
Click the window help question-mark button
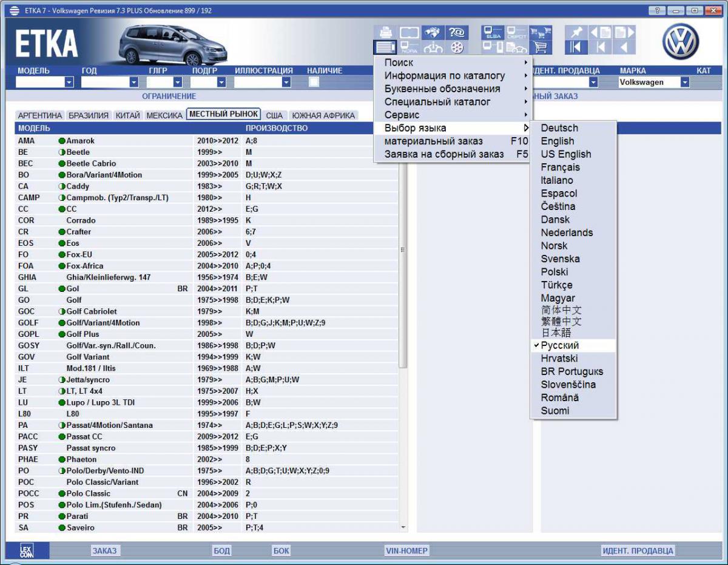tap(657, 10)
